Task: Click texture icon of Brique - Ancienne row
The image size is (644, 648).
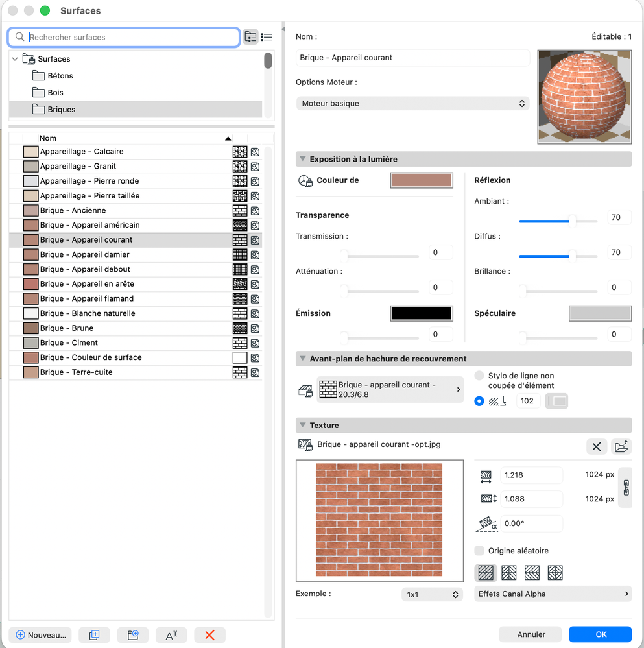Action: tap(256, 211)
